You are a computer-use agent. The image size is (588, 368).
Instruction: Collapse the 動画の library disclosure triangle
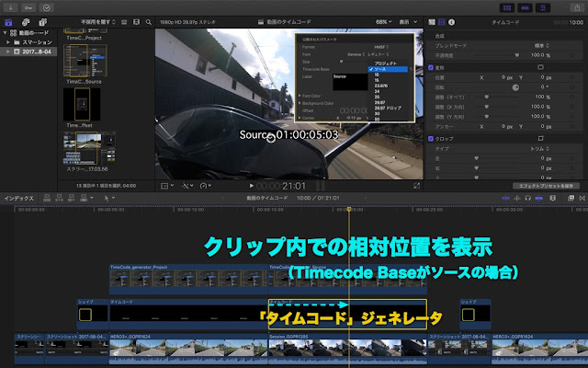(x=5, y=33)
